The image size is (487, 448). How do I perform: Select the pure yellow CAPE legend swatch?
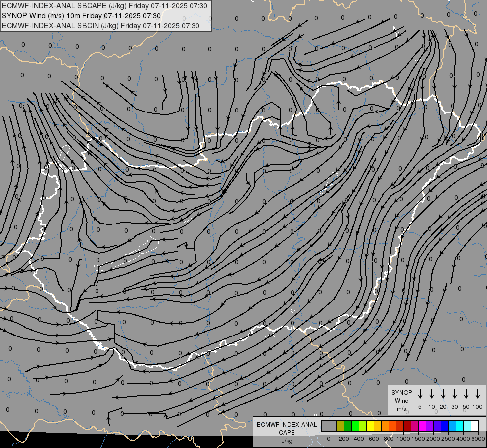(x=370, y=426)
